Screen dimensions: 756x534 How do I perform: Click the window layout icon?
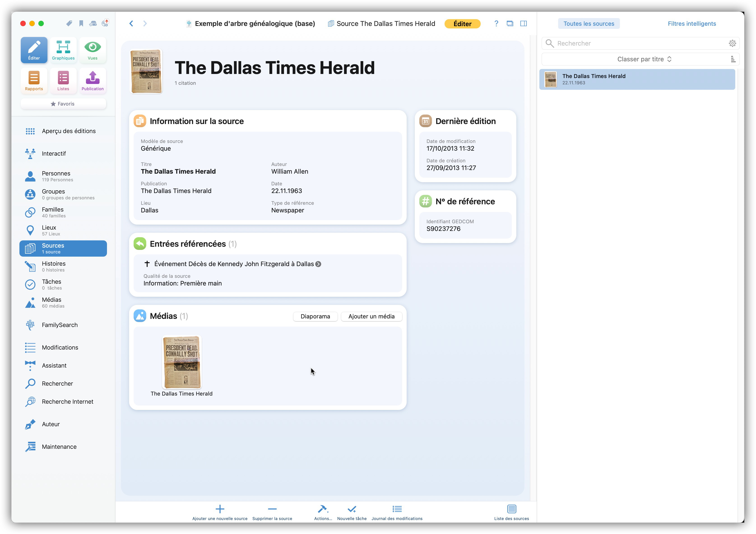pos(510,23)
